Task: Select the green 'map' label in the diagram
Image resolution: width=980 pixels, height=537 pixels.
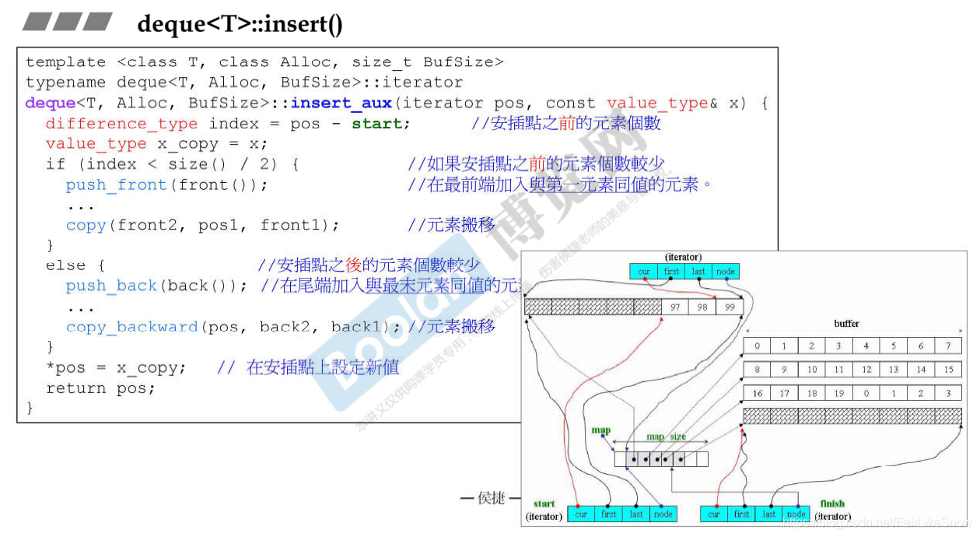Action: click(x=602, y=429)
